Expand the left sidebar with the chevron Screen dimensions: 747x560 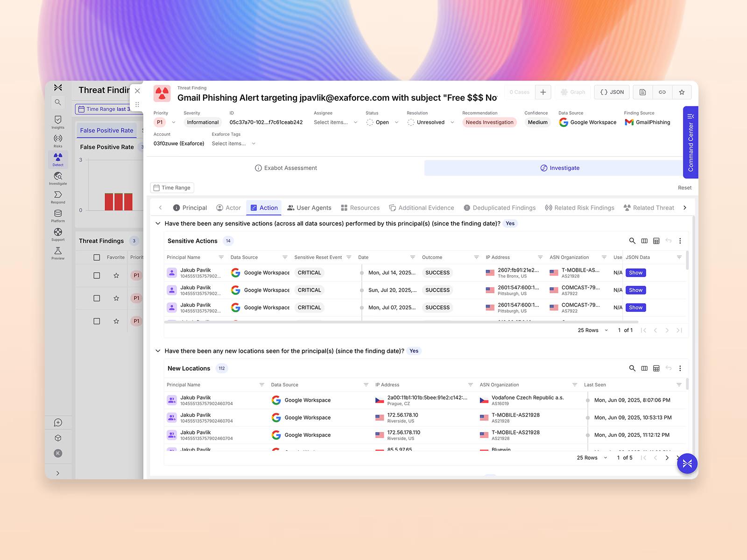coord(58,473)
